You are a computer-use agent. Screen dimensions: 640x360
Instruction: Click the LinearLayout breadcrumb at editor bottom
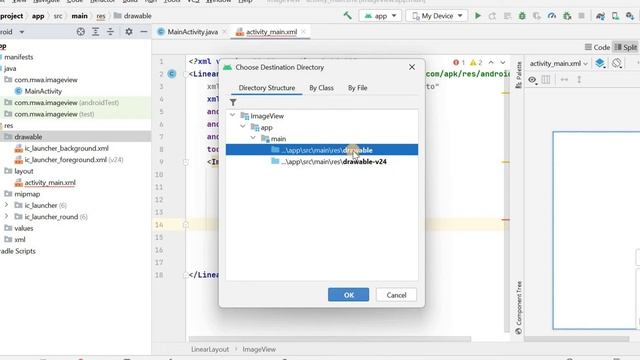click(210, 349)
